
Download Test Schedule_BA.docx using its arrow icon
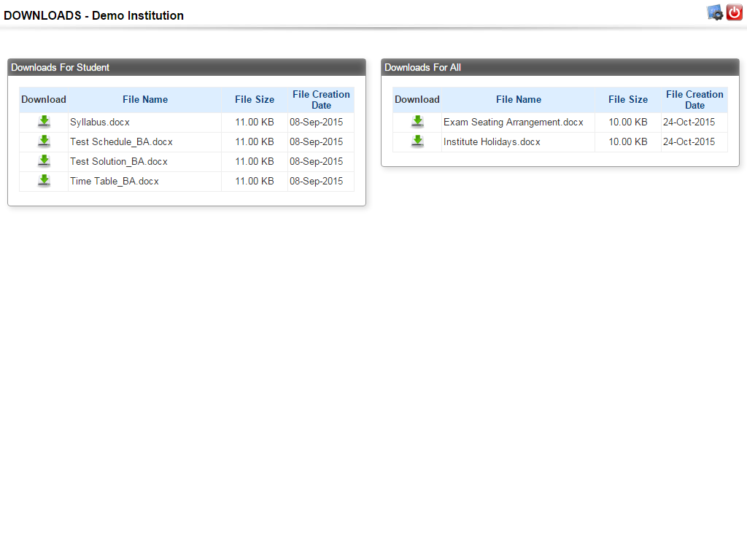tap(44, 141)
